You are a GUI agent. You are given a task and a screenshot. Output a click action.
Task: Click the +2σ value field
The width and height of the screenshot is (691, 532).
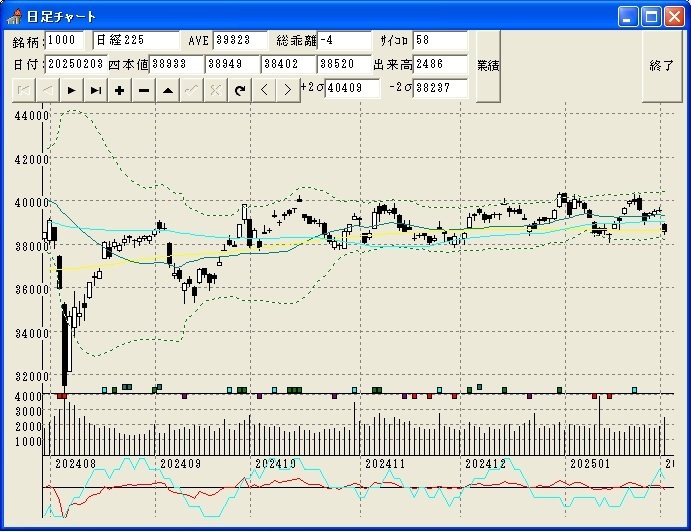352,89
